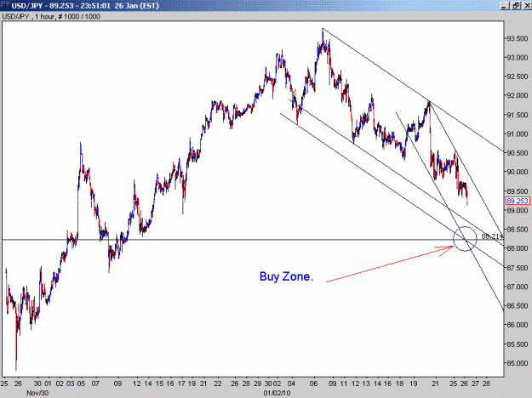
Task: Click the 87.000 price axis label
Action: 518,287
